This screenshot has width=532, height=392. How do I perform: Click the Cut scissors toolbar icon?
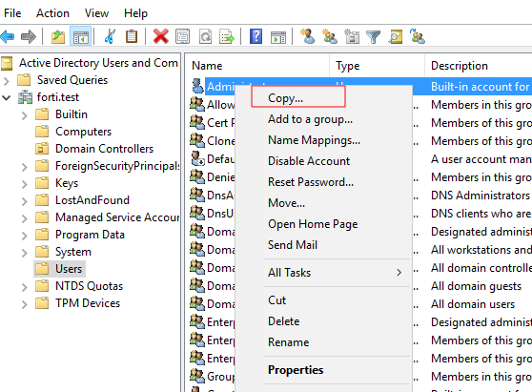(110, 36)
